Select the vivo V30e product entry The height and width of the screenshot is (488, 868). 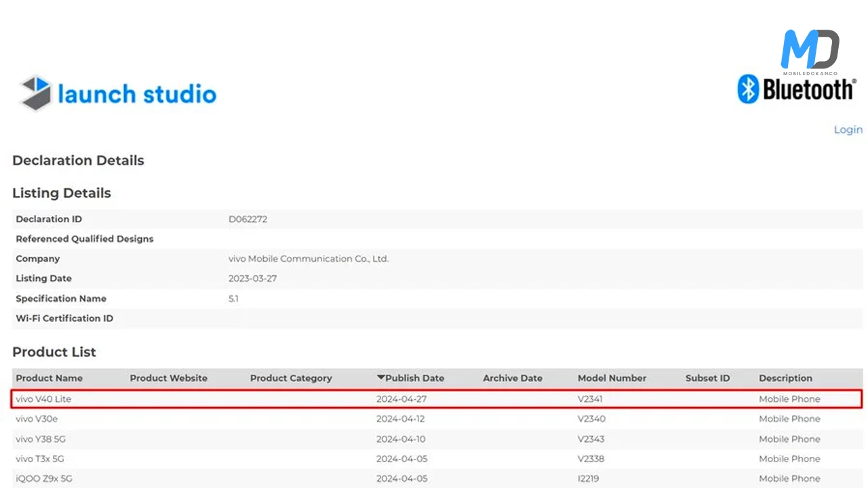[37, 419]
